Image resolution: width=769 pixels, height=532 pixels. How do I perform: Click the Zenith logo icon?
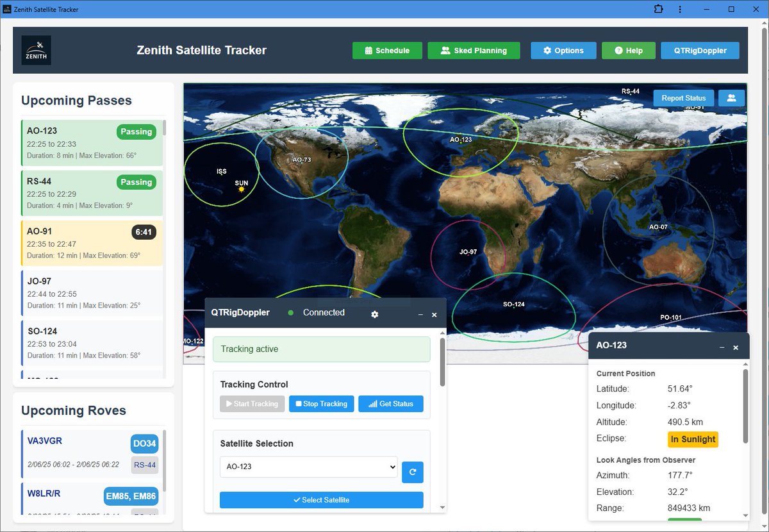[36, 50]
